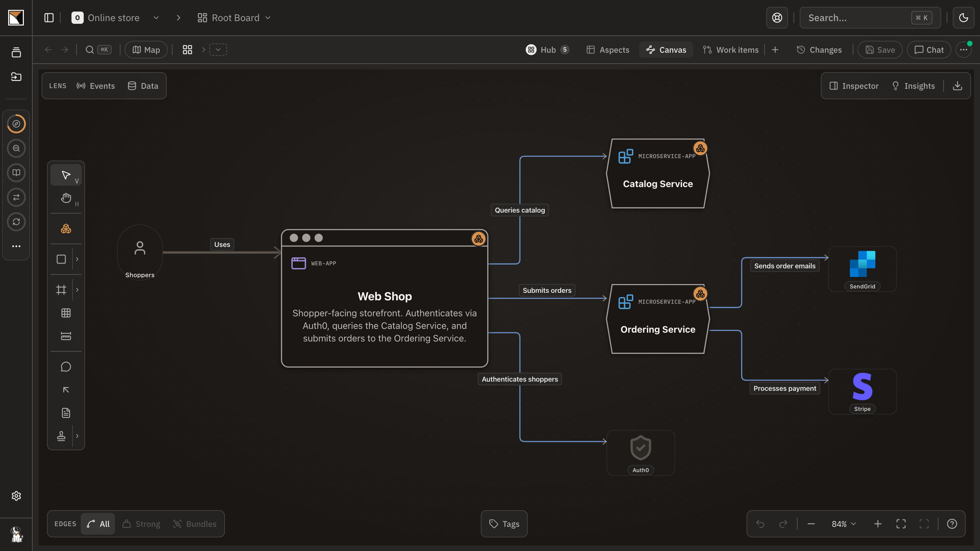Image resolution: width=980 pixels, height=551 pixels.
Task: Enable the Events lens
Action: coord(96,86)
